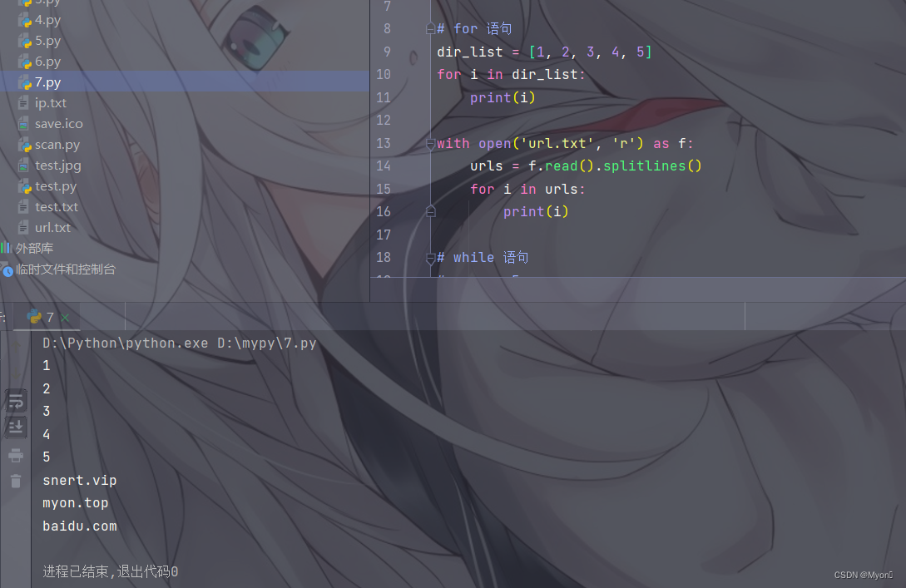
Task: Click the 'baidu.com' console output
Action: [80, 526]
